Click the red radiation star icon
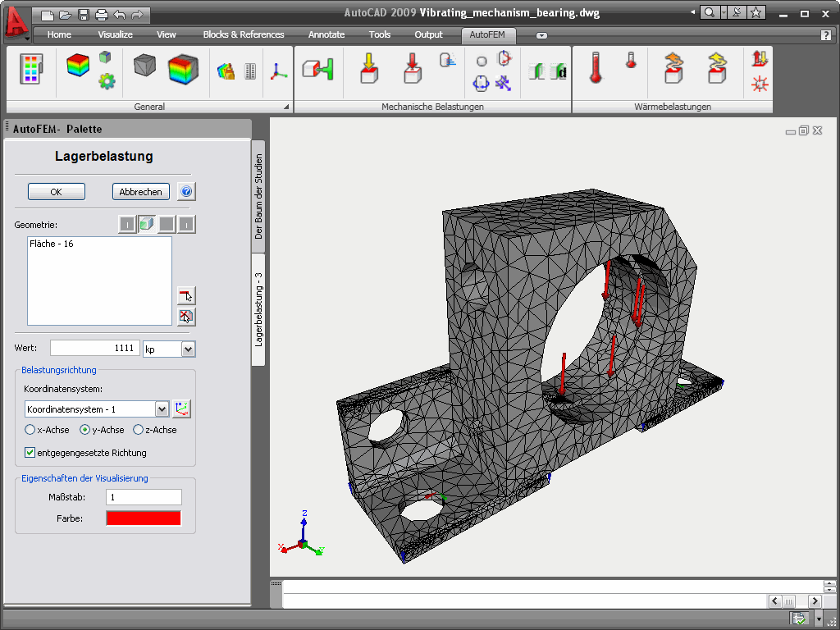The width and height of the screenshot is (840, 630). (x=760, y=84)
